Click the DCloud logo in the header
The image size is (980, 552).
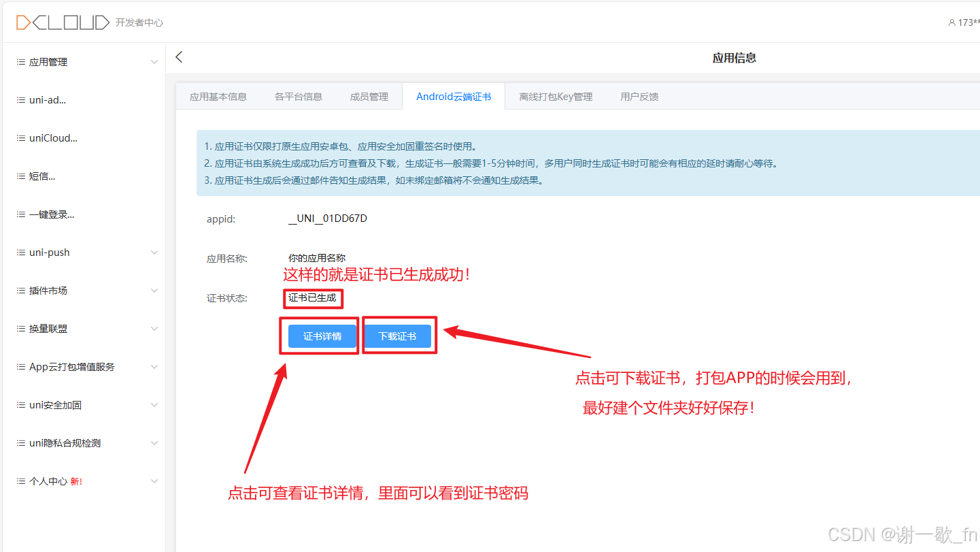point(63,22)
